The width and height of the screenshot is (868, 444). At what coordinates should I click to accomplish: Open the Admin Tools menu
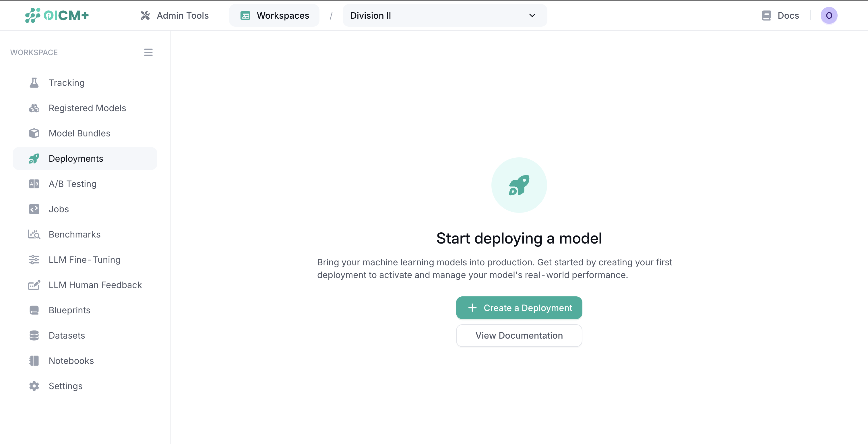tap(174, 15)
